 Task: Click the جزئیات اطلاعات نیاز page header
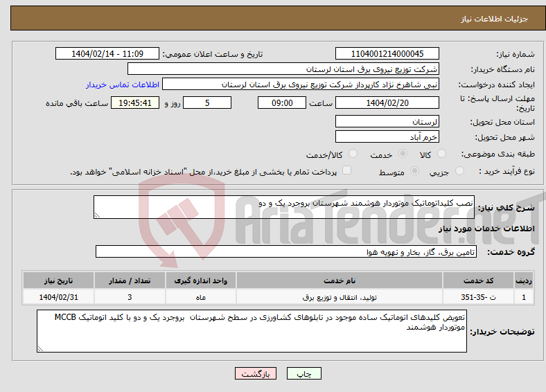pyautogui.click(x=495, y=19)
